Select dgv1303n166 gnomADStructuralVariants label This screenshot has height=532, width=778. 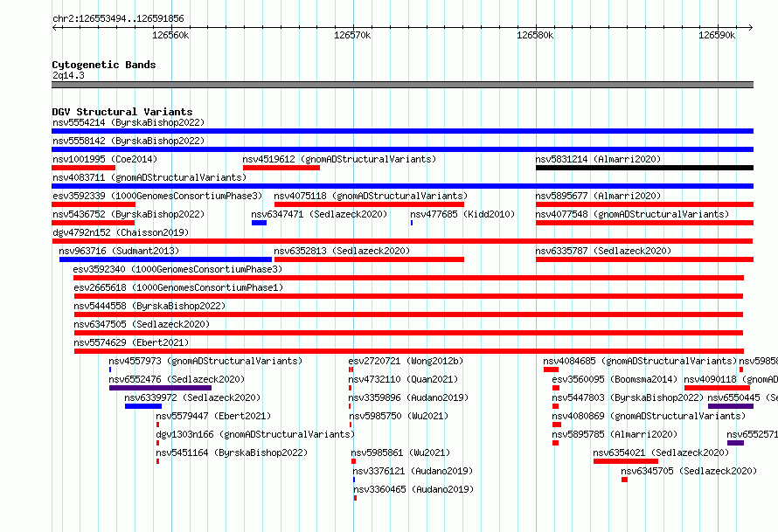[x=255, y=434]
